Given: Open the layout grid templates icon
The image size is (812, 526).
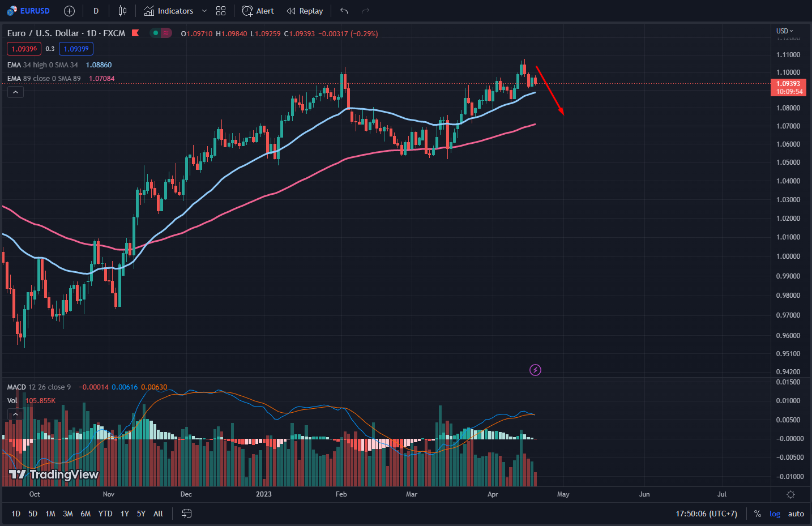Looking at the screenshot, I should [x=221, y=11].
